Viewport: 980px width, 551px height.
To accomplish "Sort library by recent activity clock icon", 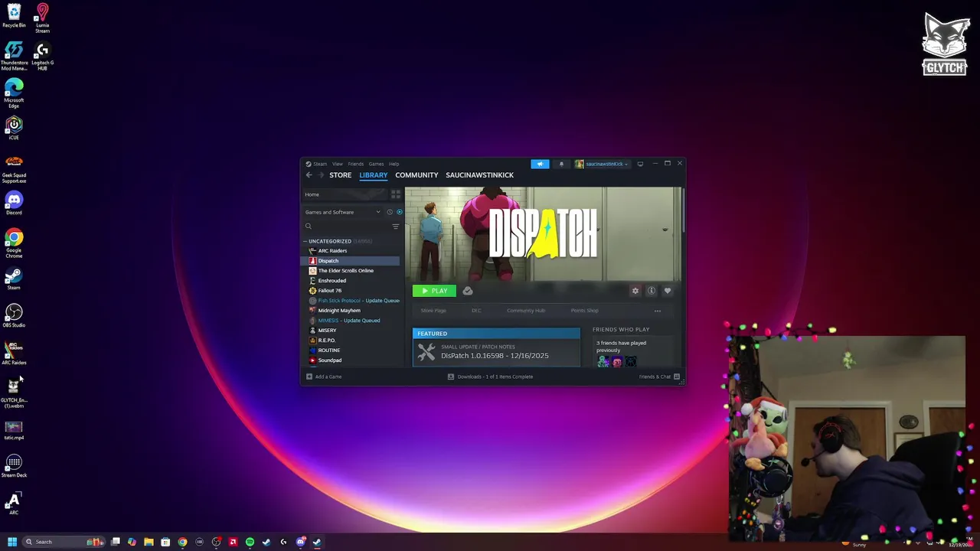I will (390, 212).
